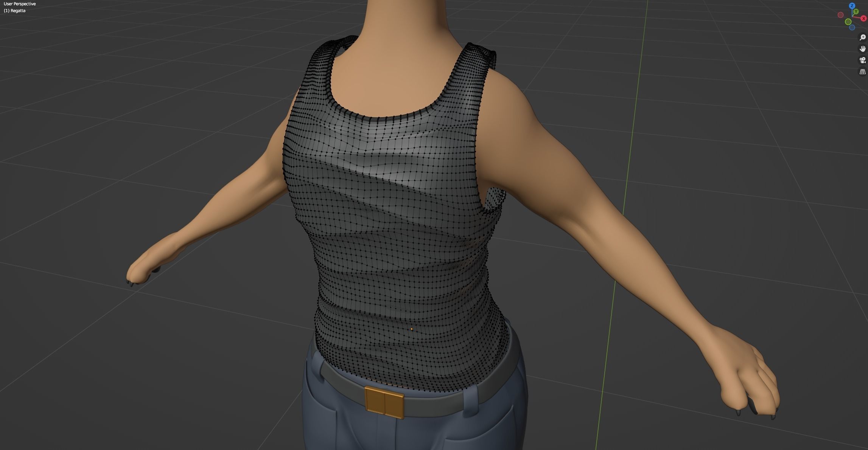Click the gold belt buckle
Screen dimensions: 868x450
tap(384, 402)
